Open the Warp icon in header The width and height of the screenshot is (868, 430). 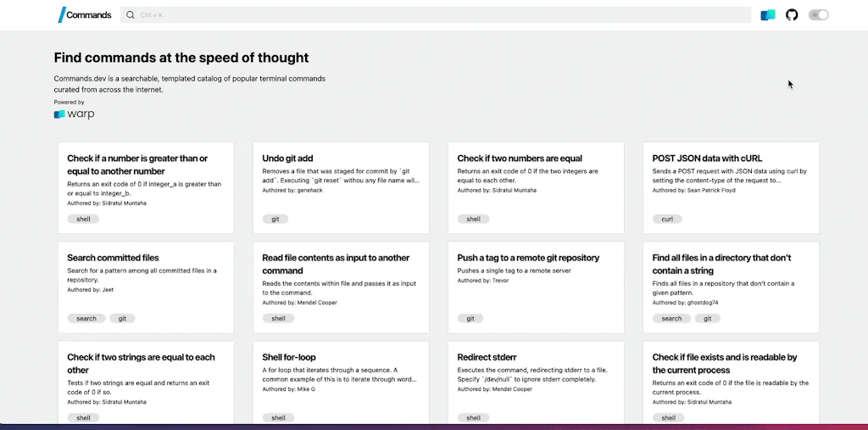(x=768, y=14)
